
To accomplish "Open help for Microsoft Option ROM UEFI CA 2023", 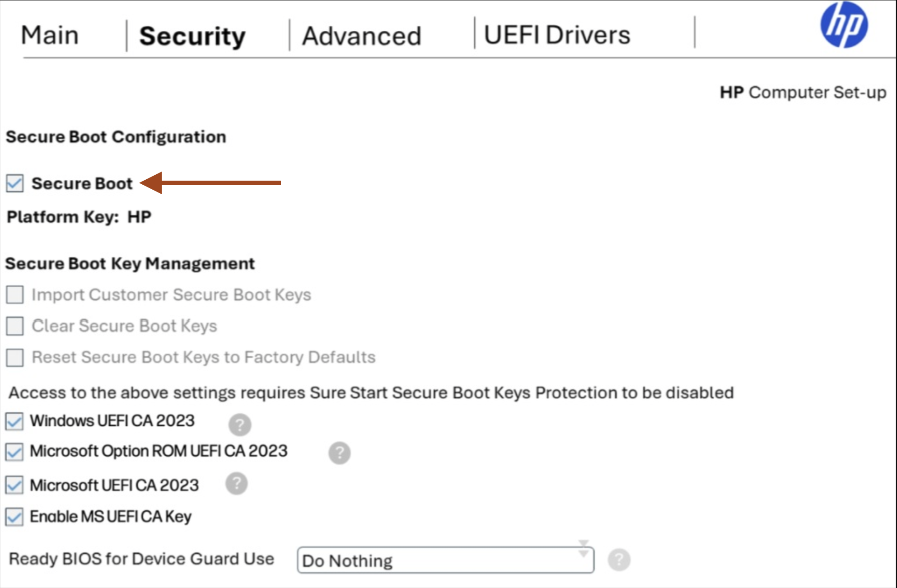I will pyautogui.click(x=340, y=453).
